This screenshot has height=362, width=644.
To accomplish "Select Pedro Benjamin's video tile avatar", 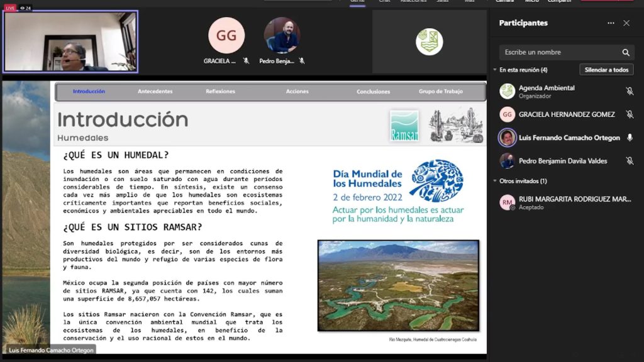I will coord(282,36).
